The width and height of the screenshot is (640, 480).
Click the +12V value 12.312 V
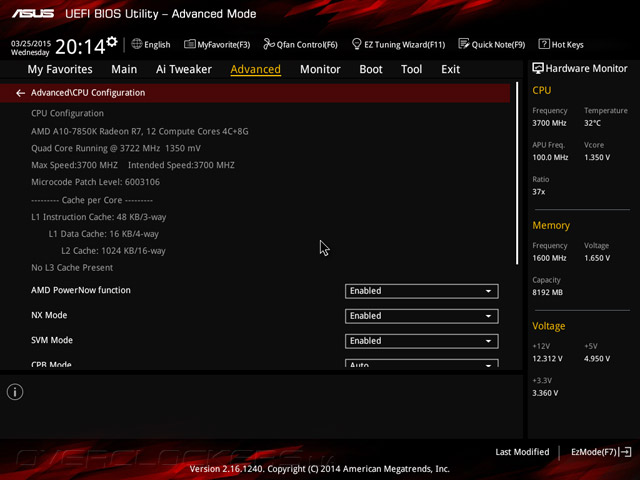point(547,358)
